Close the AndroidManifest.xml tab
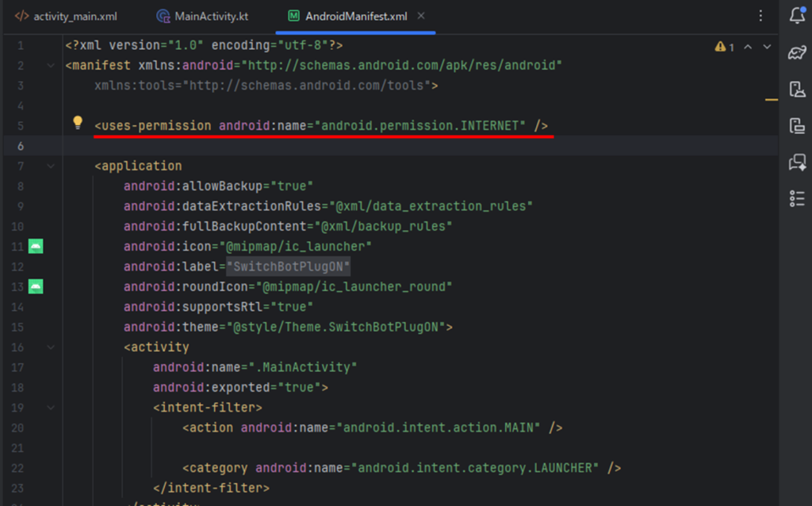 pos(421,16)
